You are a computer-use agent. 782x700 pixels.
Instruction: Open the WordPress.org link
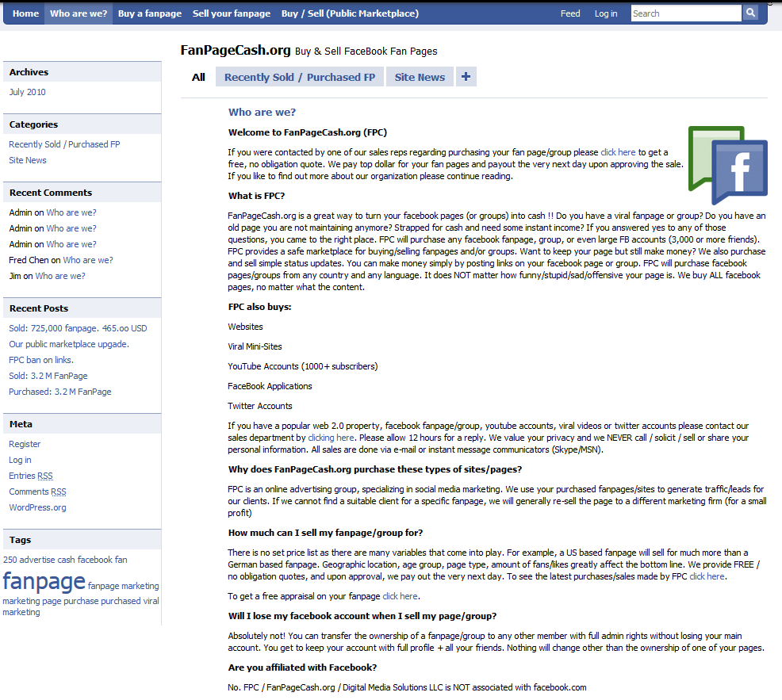(37, 507)
